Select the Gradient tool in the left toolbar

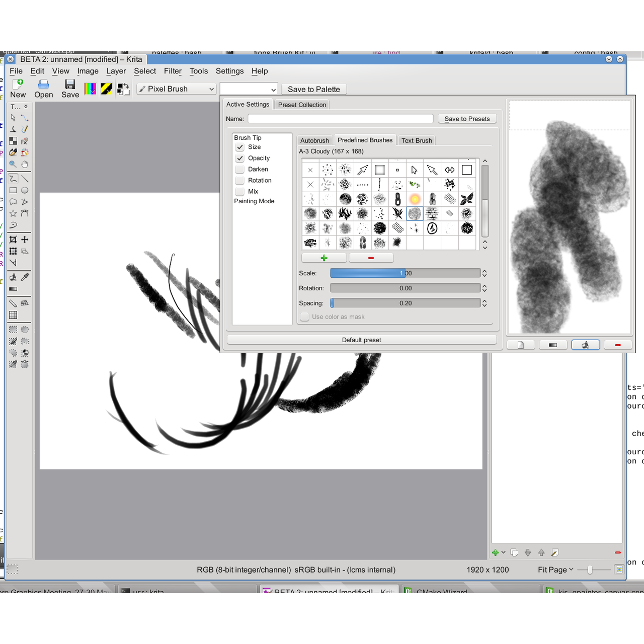point(13,288)
